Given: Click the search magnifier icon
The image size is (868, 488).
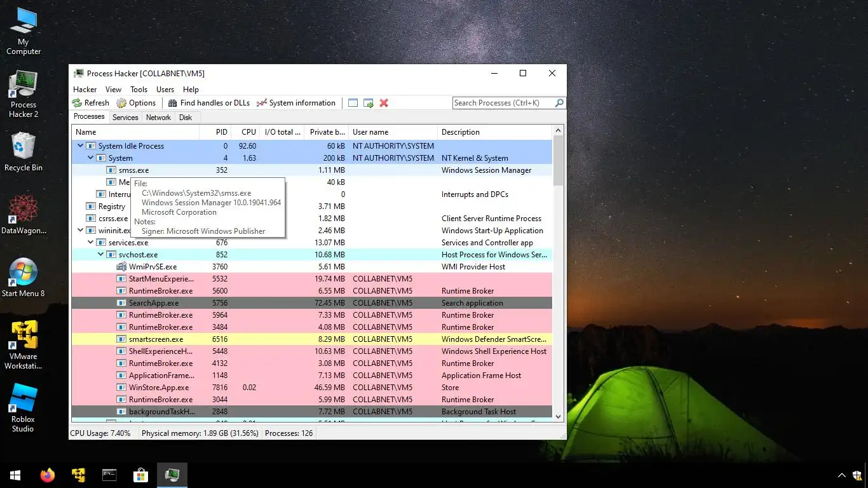Looking at the screenshot, I should click(559, 103).
